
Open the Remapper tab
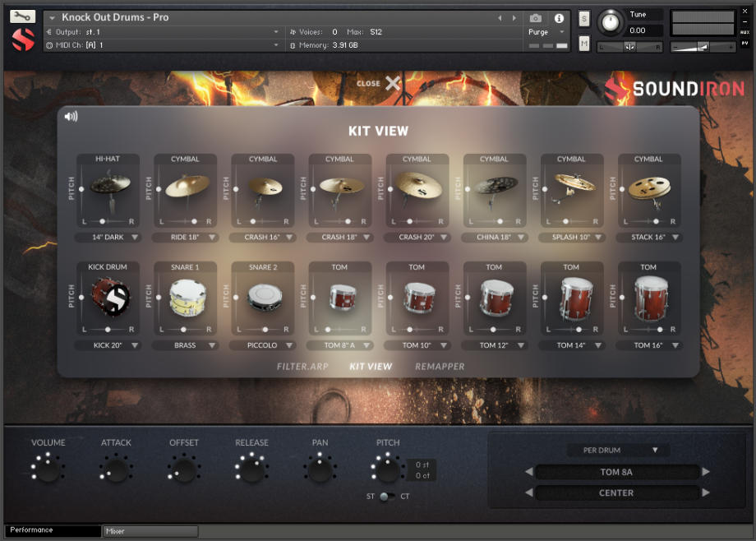(x=440, y=367)
